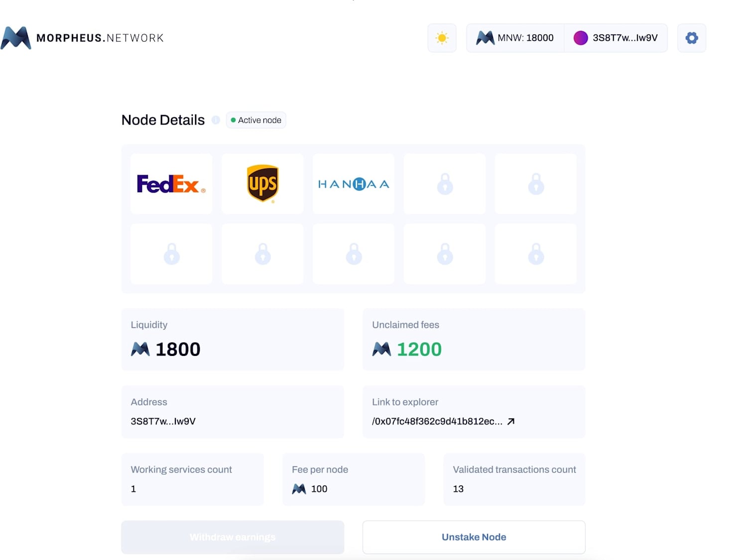Click the locked slot right of HANHAA
Image resolution: width=747 pixels, height=560 pixels.
(x=445, y=184)
